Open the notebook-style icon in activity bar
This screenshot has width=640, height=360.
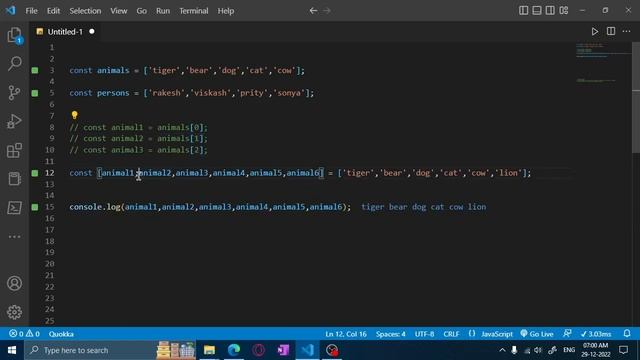point(14,179)
